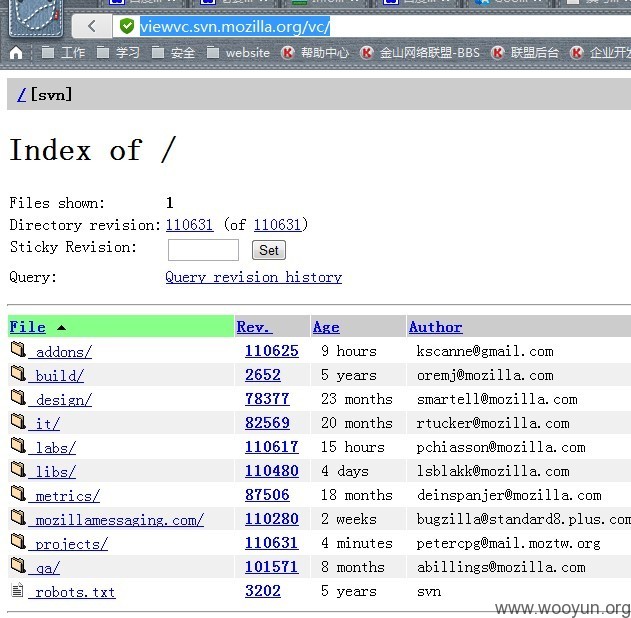Open revision 110280 link
The image size is (631, 618).
click(272, 519)
